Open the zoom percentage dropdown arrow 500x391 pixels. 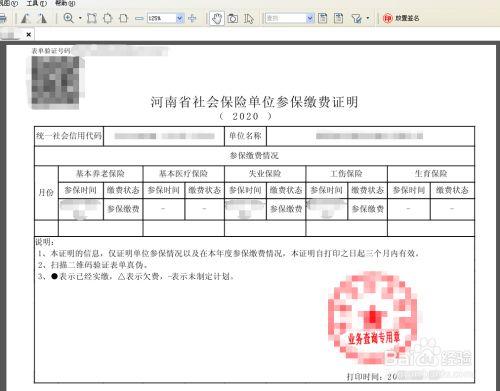point(180,18)
